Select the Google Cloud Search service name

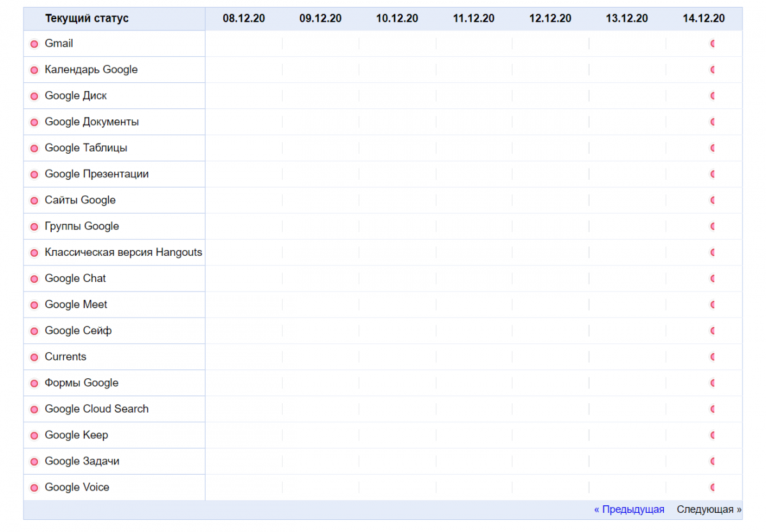(x=97, y=409)
